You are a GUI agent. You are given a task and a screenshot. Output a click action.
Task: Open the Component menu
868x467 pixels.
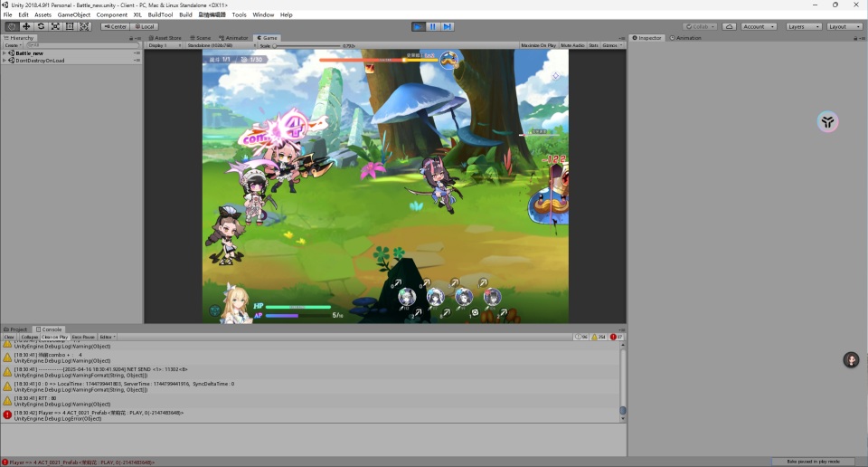tap(112, 15)
